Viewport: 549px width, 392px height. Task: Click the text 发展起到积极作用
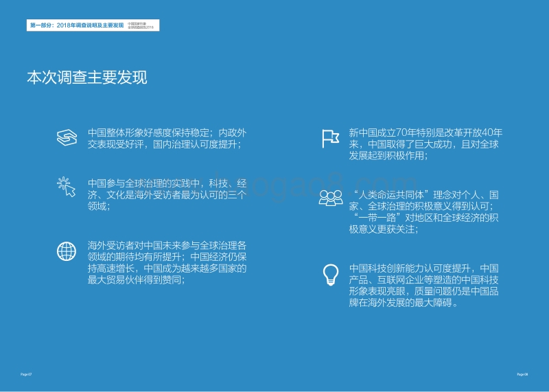(x=386, y=156)
